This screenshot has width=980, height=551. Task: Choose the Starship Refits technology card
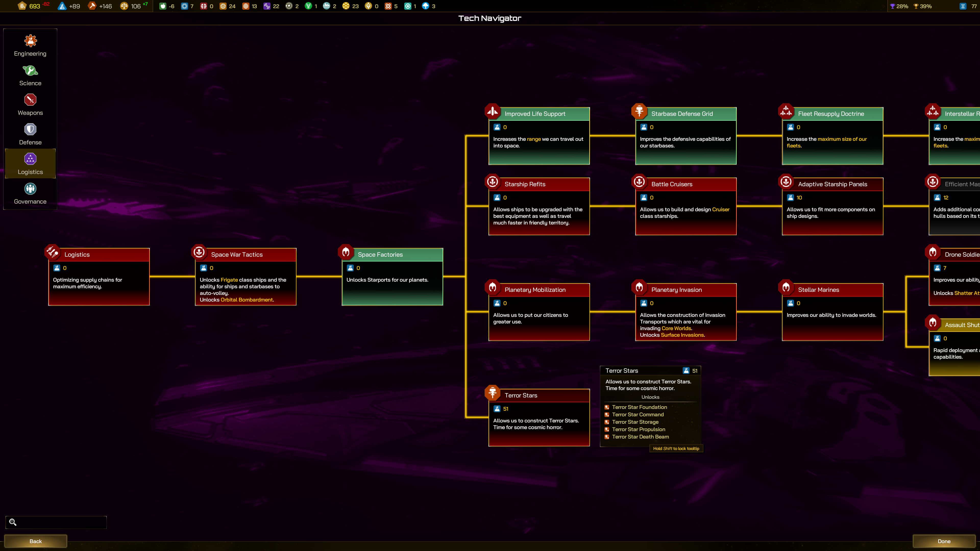tap(539, 206)
